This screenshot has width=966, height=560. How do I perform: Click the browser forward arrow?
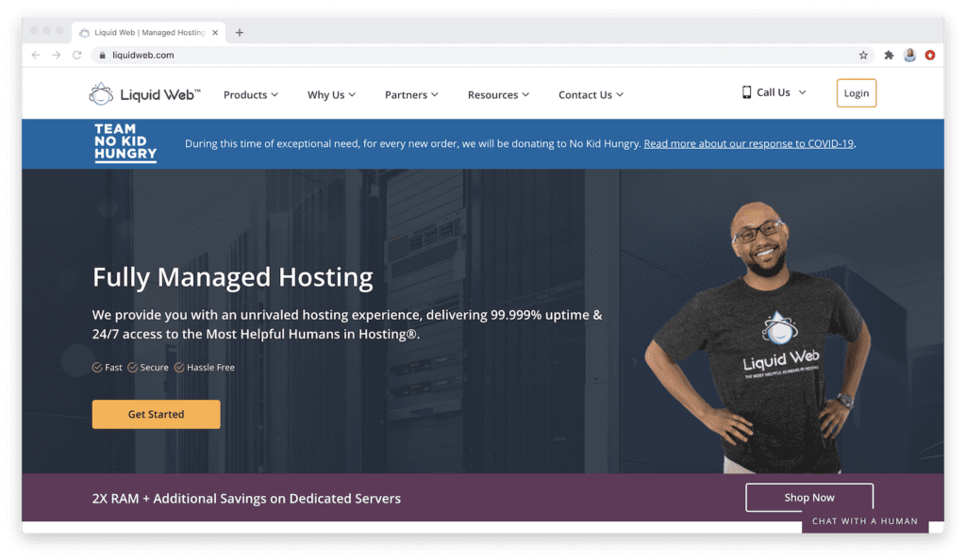57,55
